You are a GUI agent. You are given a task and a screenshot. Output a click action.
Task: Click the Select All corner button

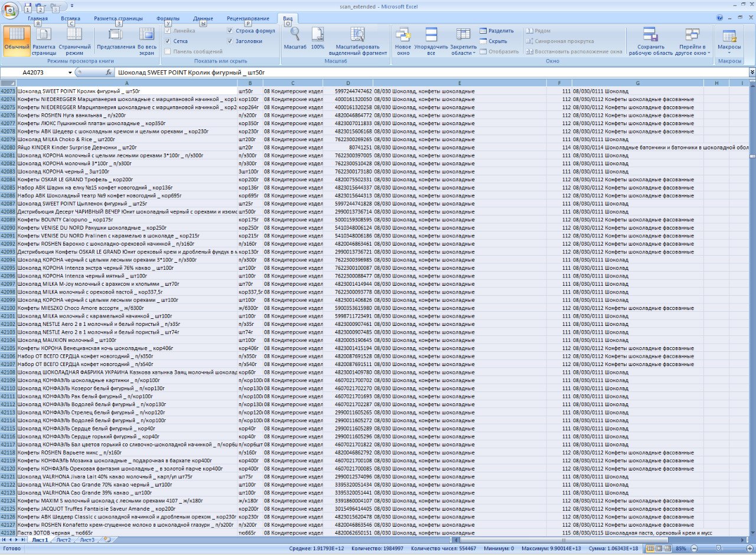click(x=8, y=83)
